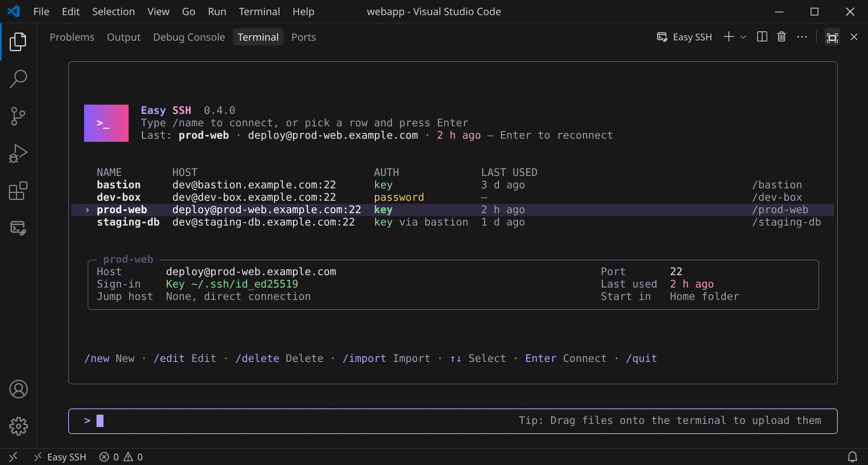
Task: Open the File menu
Action: (41, 12)
